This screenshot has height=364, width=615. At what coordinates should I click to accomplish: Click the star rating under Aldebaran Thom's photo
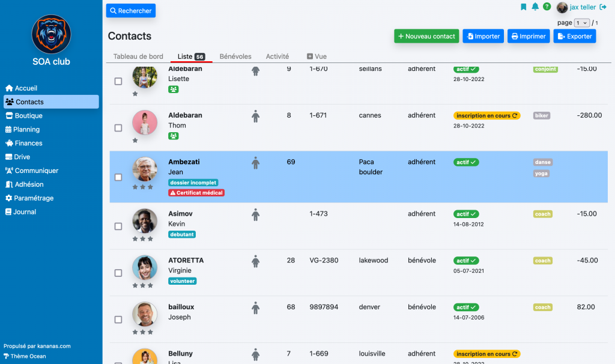(135, 141)
